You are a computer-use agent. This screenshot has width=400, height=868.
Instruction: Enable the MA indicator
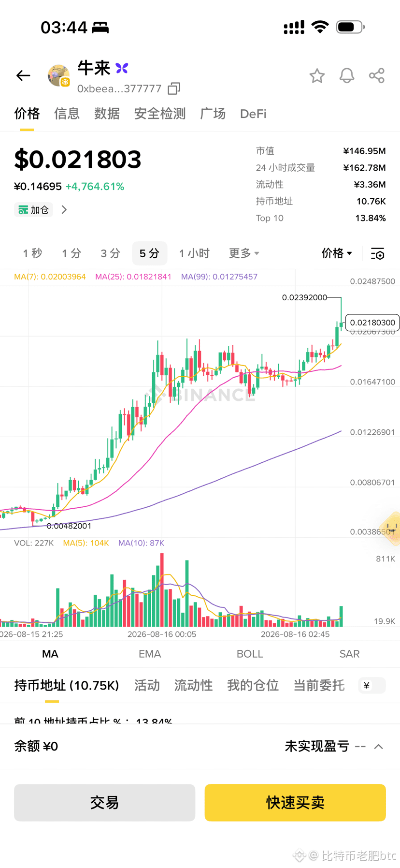point(50,654)
